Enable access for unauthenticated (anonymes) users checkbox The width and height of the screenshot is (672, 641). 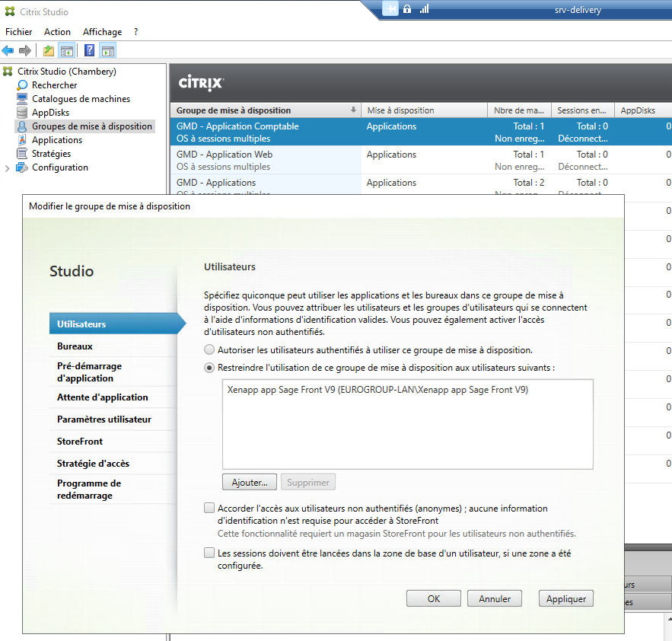pos(209,508)
